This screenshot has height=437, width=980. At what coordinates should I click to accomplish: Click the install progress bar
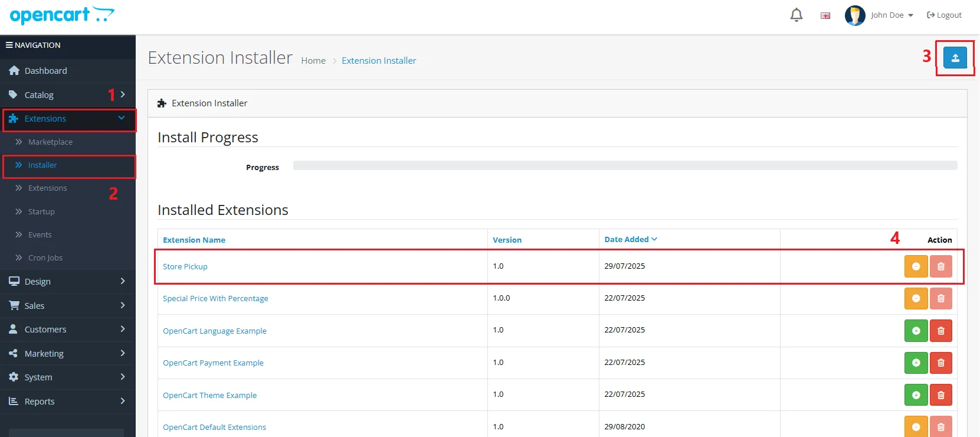click(x=625, y=165)
